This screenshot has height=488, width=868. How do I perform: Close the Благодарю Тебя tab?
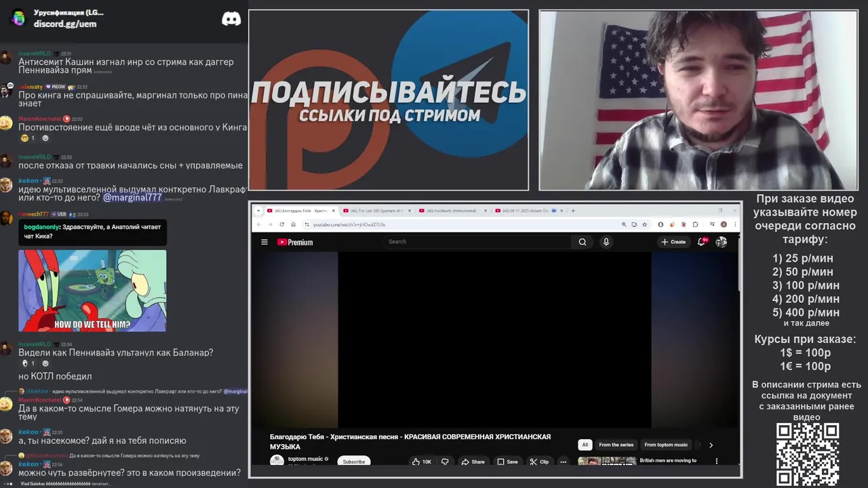tap(332, 211)
